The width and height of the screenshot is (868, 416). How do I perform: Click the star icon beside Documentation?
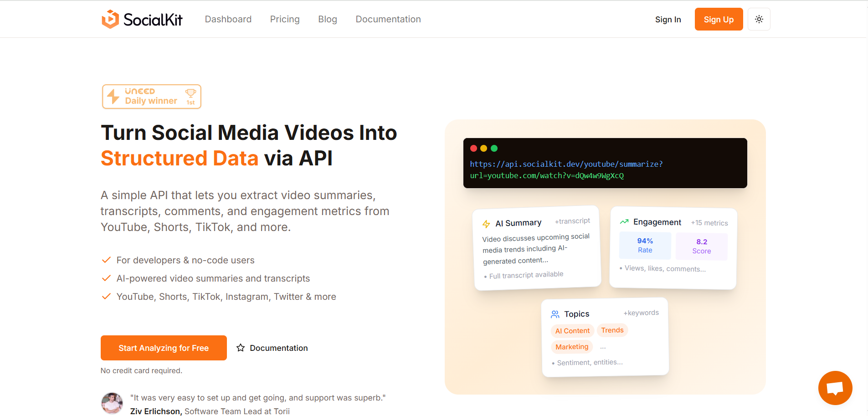click(x=241, y=348)
